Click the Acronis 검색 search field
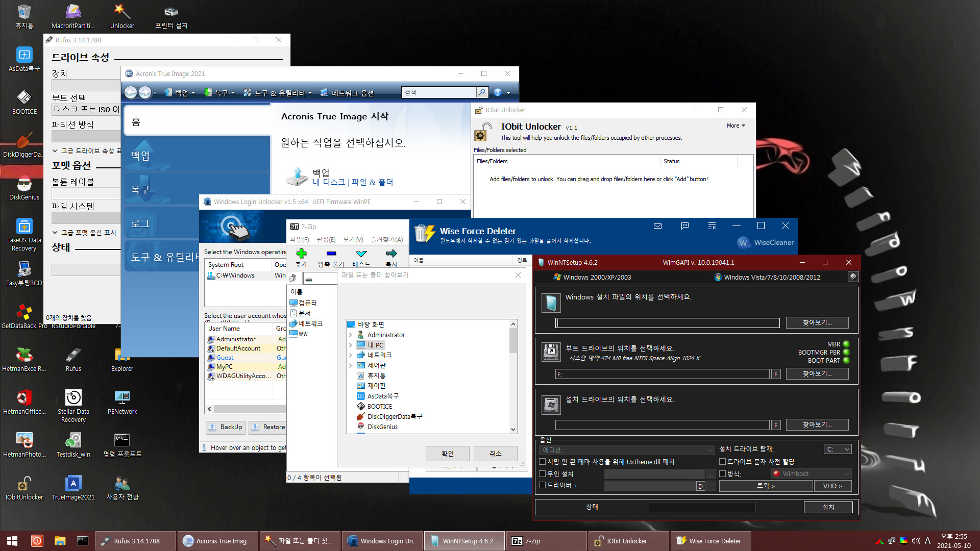This screenshot has height=551, width=980. 438,92
